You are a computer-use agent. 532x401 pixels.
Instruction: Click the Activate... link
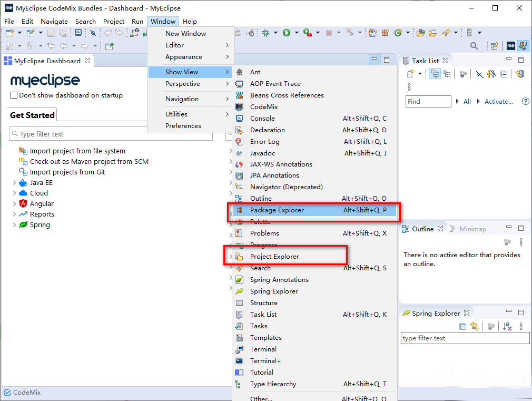(498, 102)
